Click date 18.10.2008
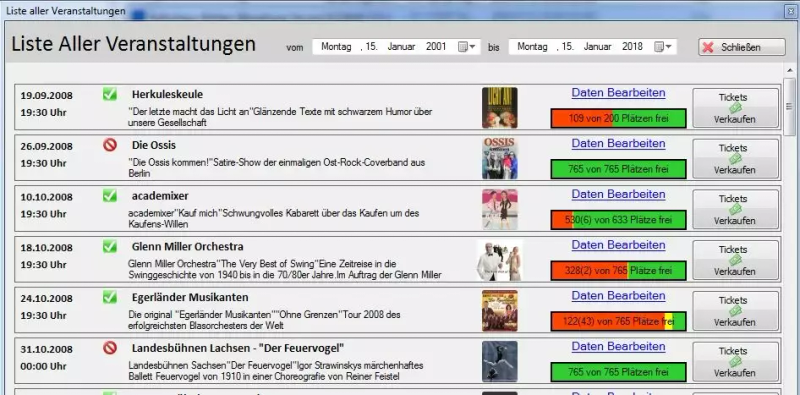The width and height of the screenshot is (800, 395). pos(46,248)
